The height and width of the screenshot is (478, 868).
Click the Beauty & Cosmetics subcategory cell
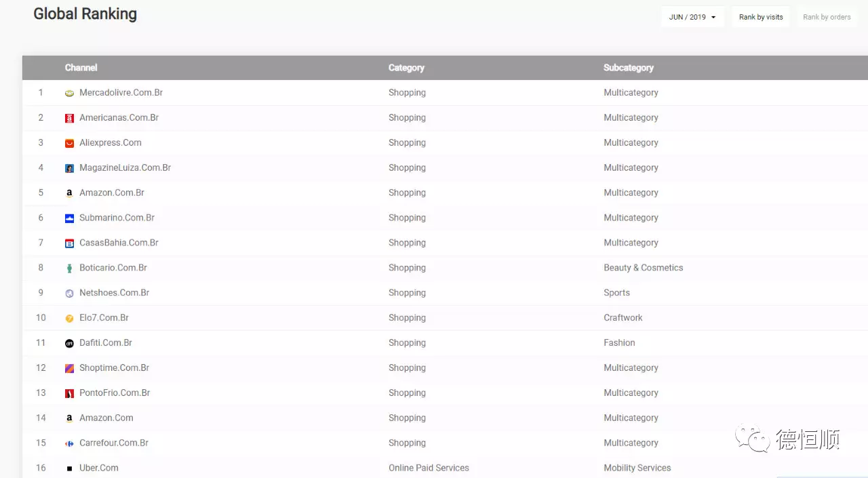click(x=644, y=268)
